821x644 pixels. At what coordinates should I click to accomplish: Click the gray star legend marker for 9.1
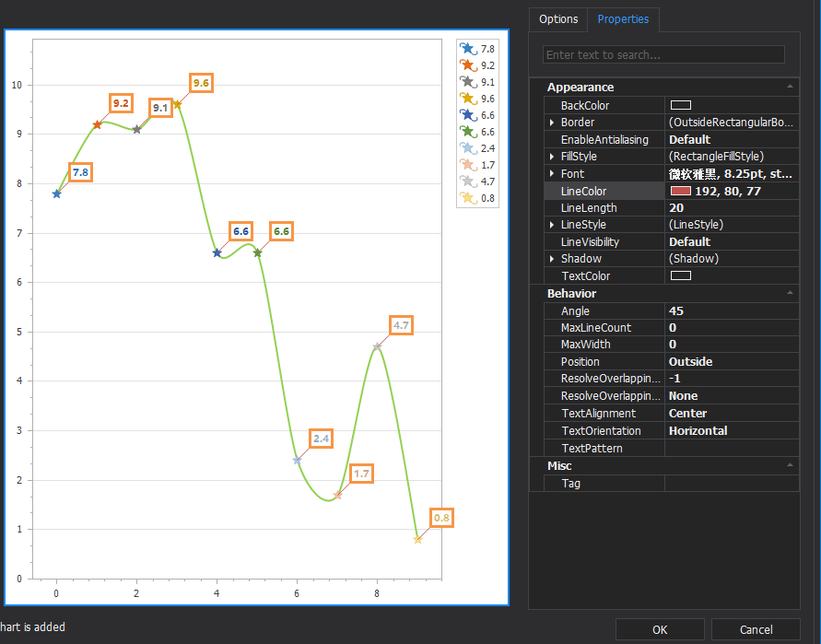tap(468, 81)
